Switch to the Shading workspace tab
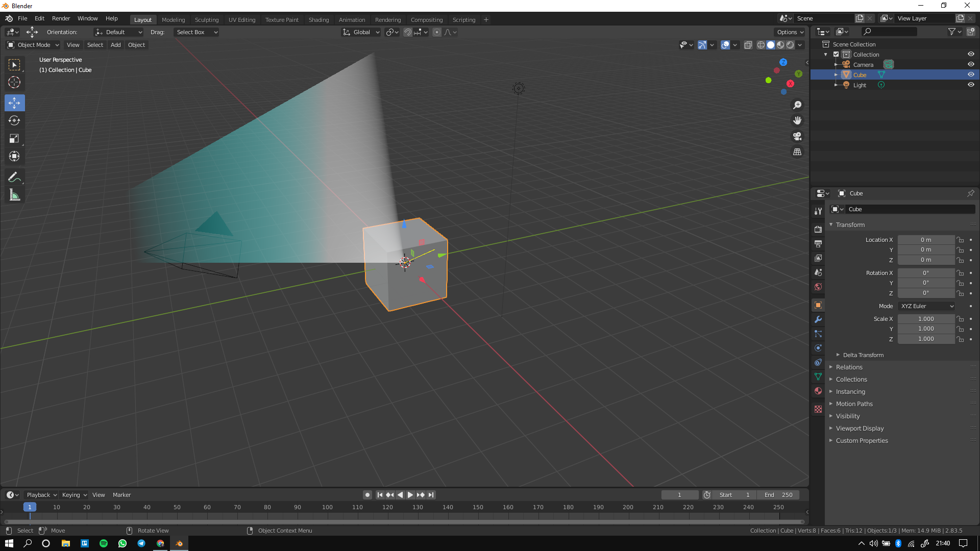This screenshot has width=980, height=551. pyautogui.click(x=318, y=20)
